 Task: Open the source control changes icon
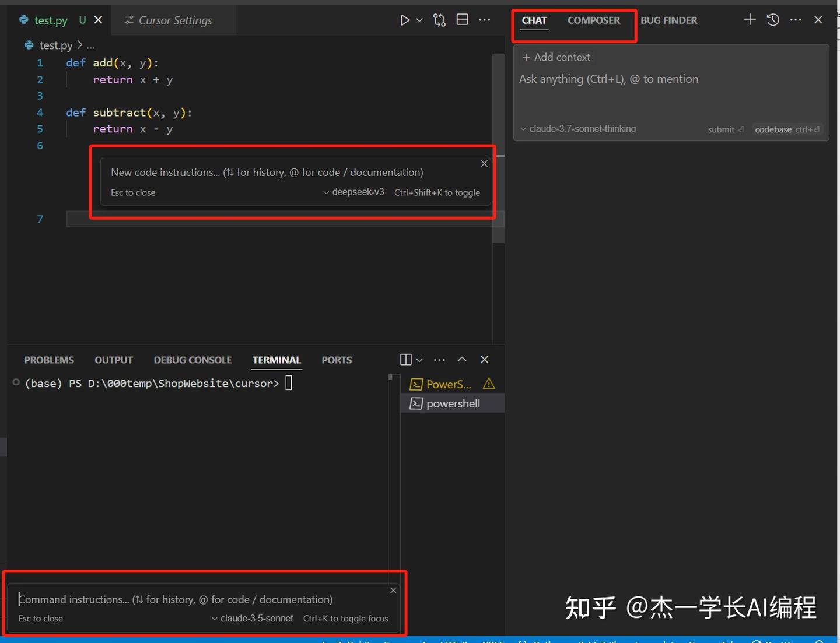(x=439, y=20)
